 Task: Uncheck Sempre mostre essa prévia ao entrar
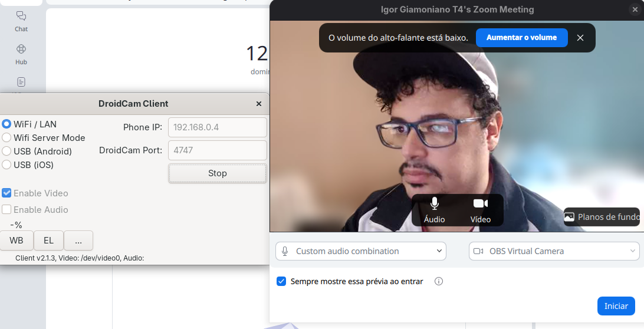point(281,281)
